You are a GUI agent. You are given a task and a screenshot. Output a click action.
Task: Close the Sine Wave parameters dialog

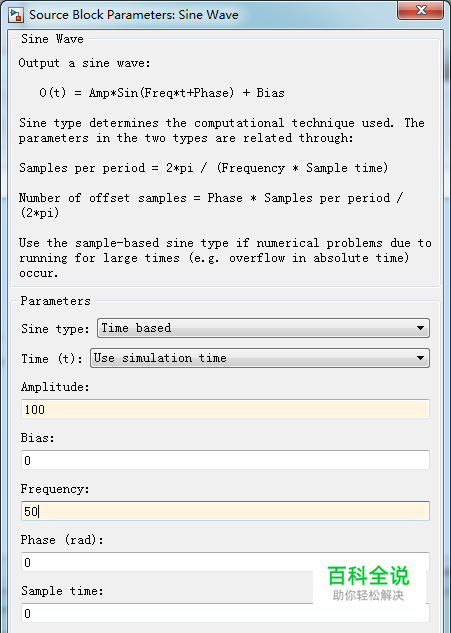click(x=420, y=10)
